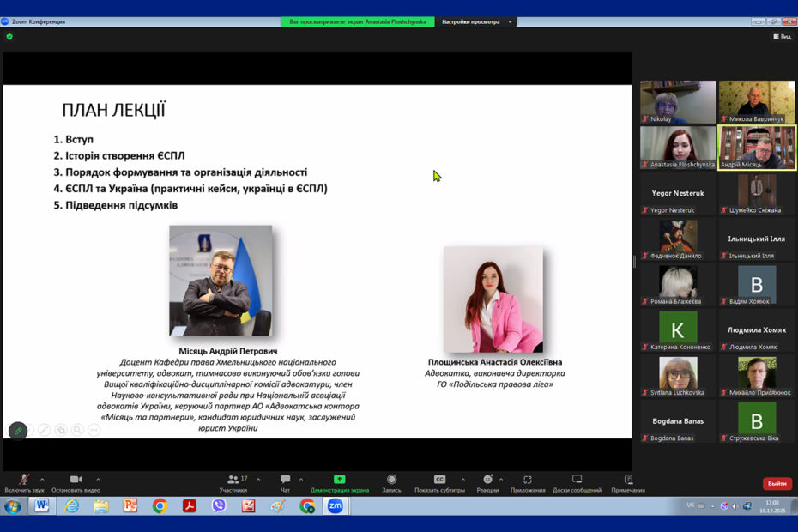Stop camera with Остановить видео button

coord(76,481)
